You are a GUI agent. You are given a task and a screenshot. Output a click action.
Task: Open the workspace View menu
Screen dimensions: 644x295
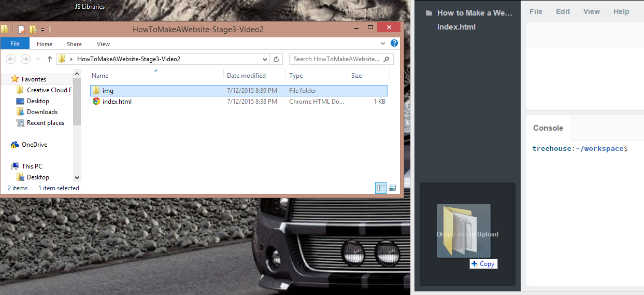(x=592, y=11)
